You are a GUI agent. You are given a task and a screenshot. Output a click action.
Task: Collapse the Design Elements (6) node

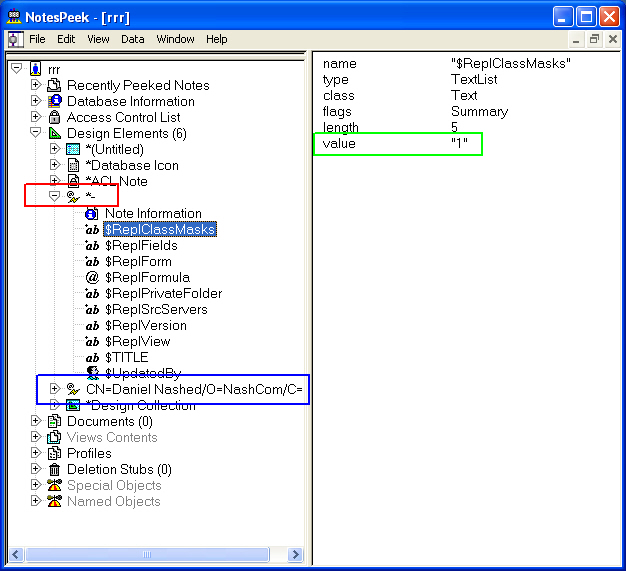36,132
